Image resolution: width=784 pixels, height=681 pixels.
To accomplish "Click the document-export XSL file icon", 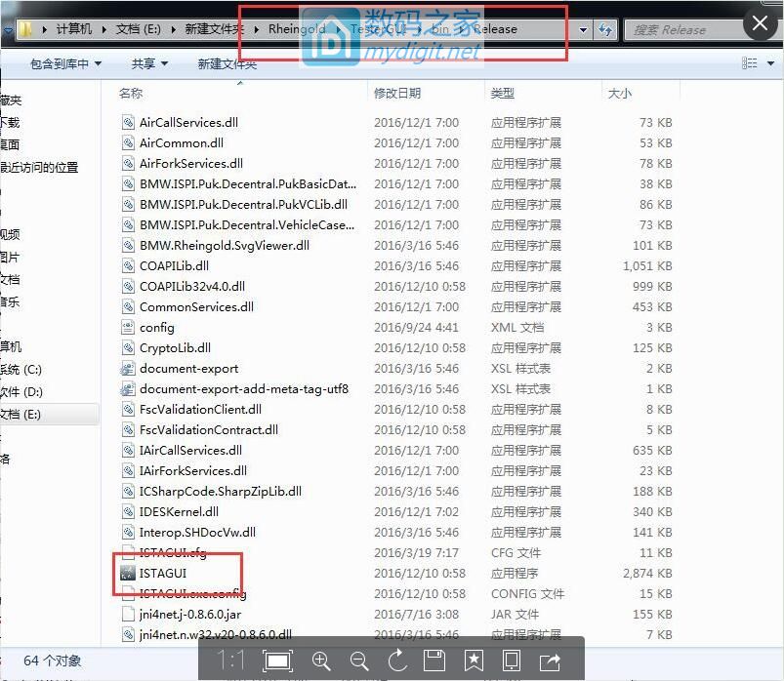I will (x=128, y=368).
